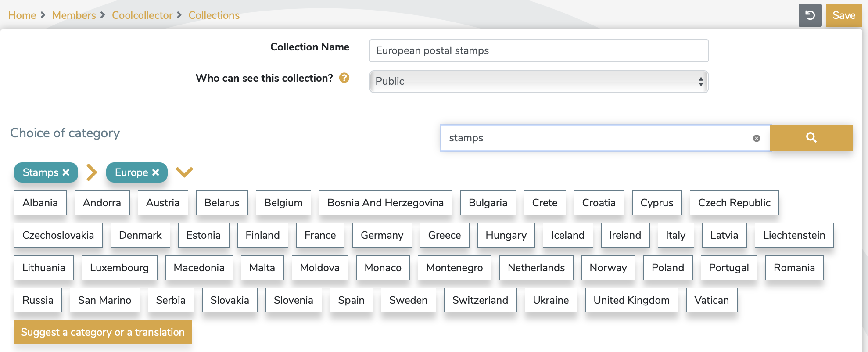Image resolution: width=868 pixels, height=352 pixels.
Task: Select Vatican category
Action: [712, 300]
